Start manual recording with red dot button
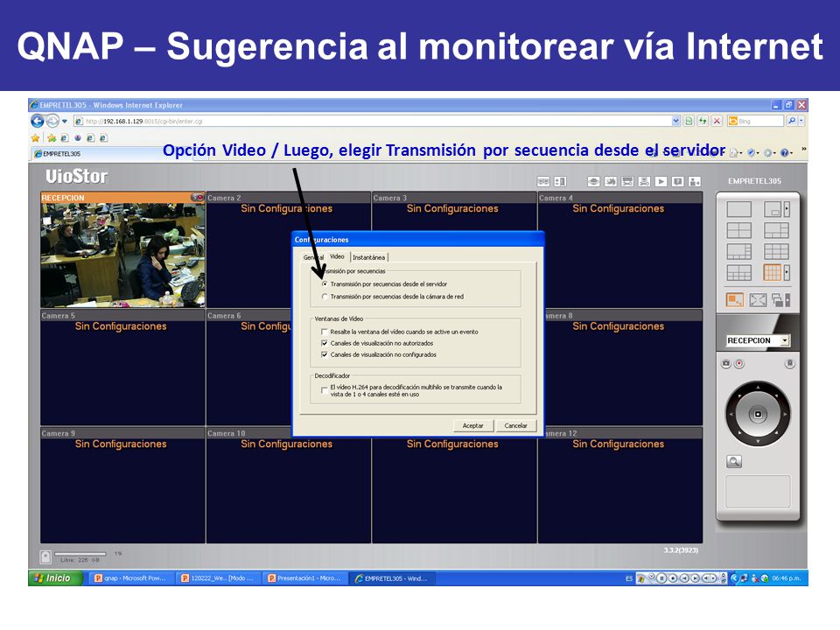The width and height of the screenshot is (840, 630). (739, 364)
